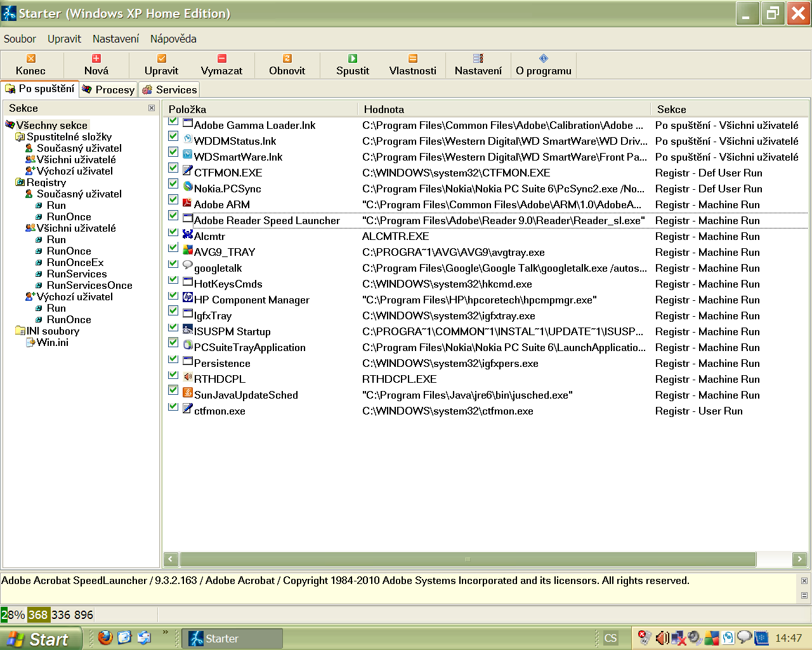Switch to the Procesy tab
Viewport: 812px width, 650px height.
click(108, 90)
